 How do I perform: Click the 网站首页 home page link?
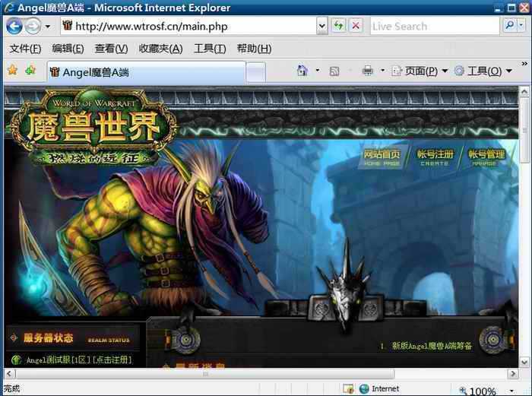(382, 157)
